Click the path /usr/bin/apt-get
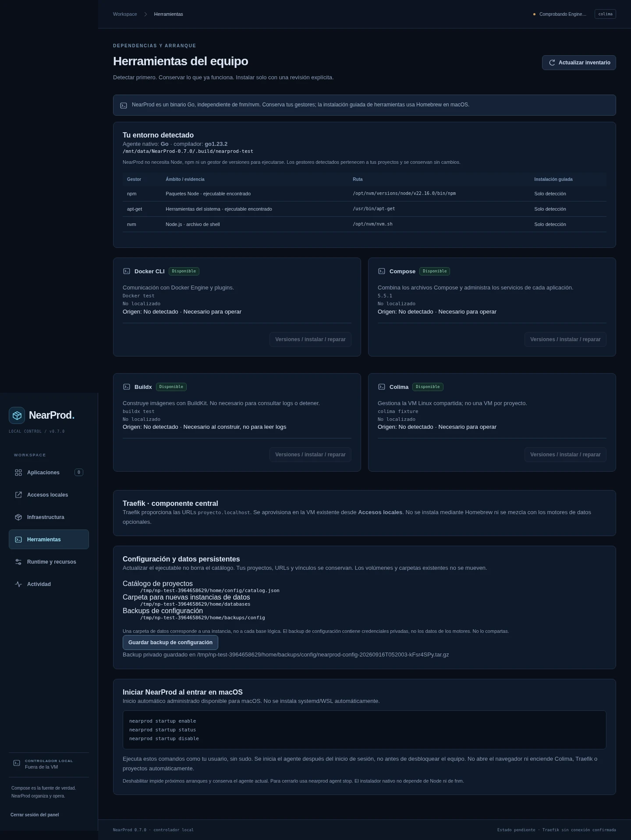Viewport: 631px width, 840px height. pyautogui.click(x=374, y=209)
